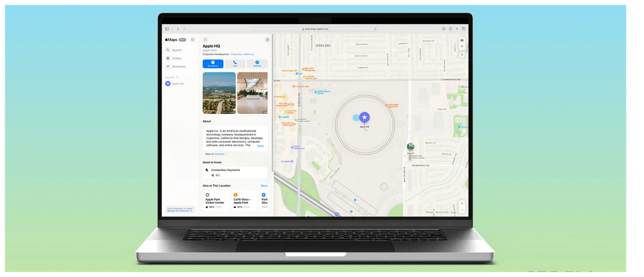This screenshot has height=277, width=644.
Task: Zoom out with the map minus button
Action: [462, 210]
